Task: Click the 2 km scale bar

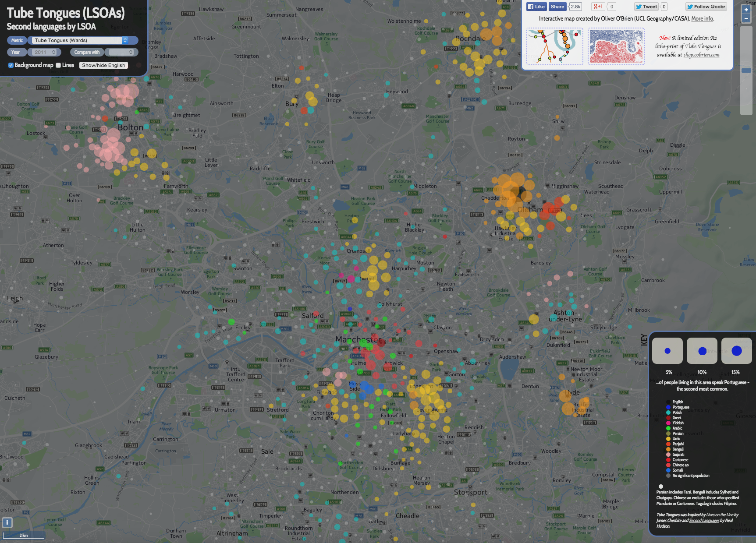Action: 24,535
